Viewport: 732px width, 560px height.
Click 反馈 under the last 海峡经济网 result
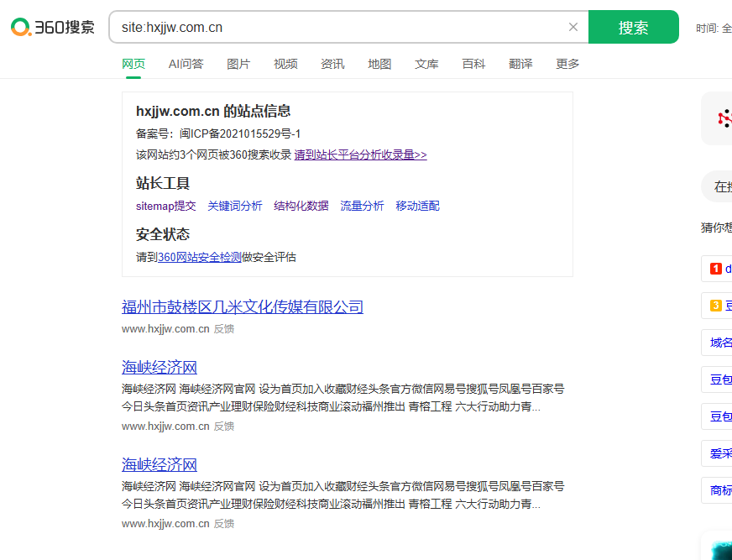224,524
